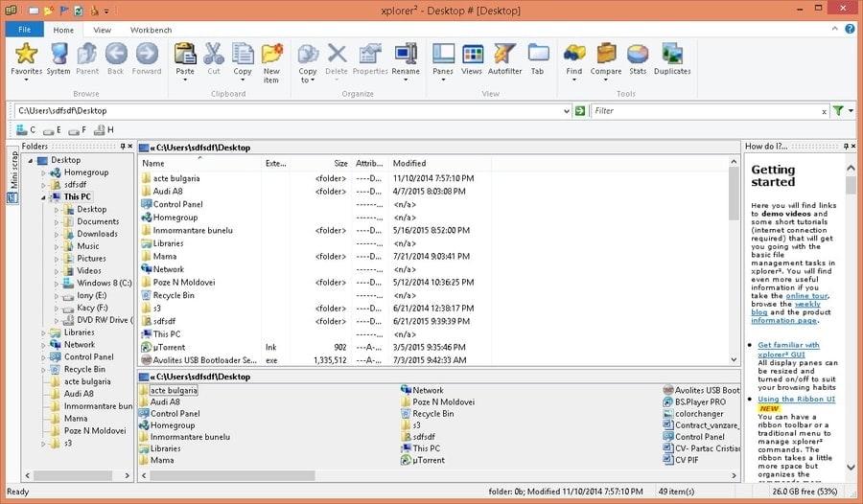Select Music folder in tree
The width and height of the screenshot is (863, 504).
[88, 246]
